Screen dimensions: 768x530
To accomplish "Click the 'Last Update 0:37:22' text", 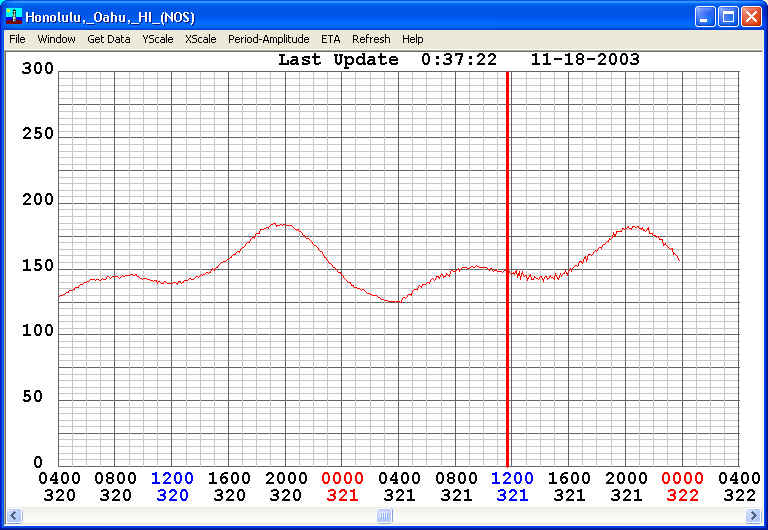I will [x=387, y=60].
